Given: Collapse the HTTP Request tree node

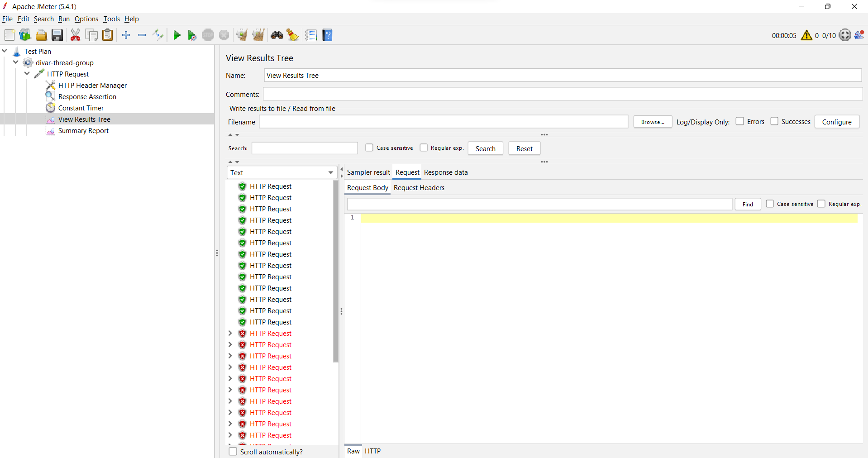Looking at the screenshot, I should pos(27,74).
